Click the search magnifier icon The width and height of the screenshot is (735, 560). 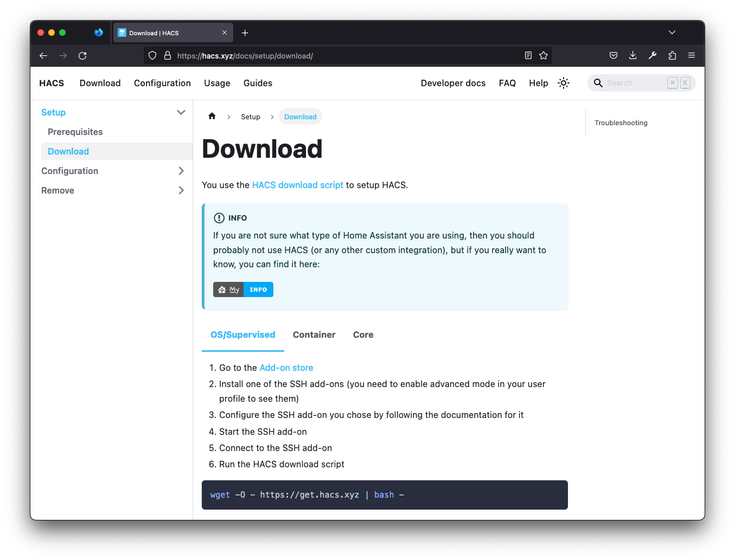click(598, 83)
